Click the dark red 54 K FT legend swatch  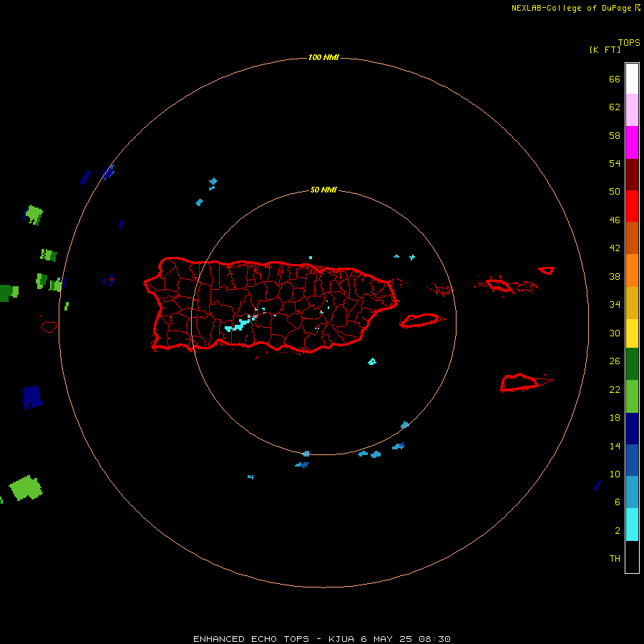coord(632,175)
